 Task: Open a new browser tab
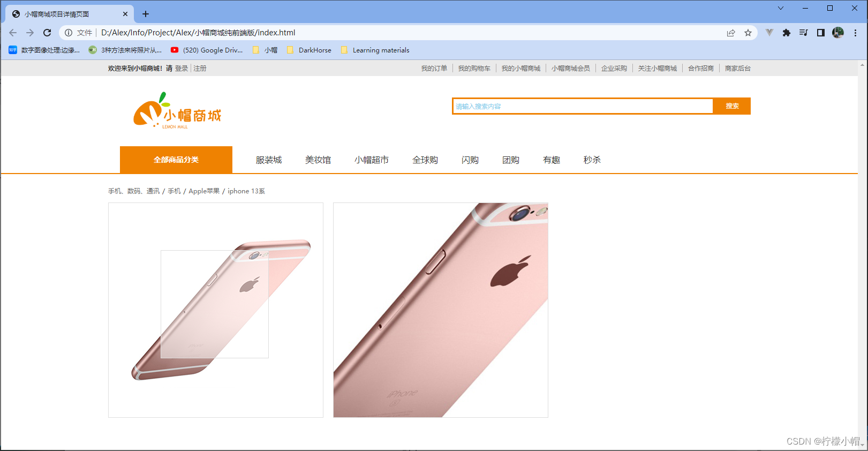click(146, 14)
